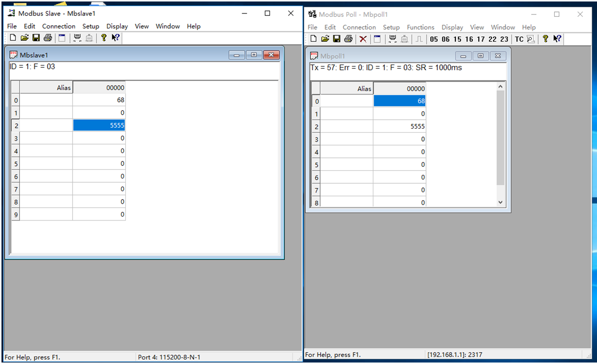Click yellow question mark About icon in Modbus Poll
Viewport: 597px width, 364px height.
(x=545, y=39)
